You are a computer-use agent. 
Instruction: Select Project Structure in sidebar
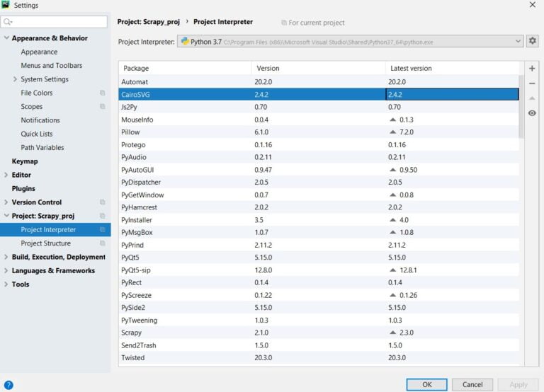tap(45, 243)
